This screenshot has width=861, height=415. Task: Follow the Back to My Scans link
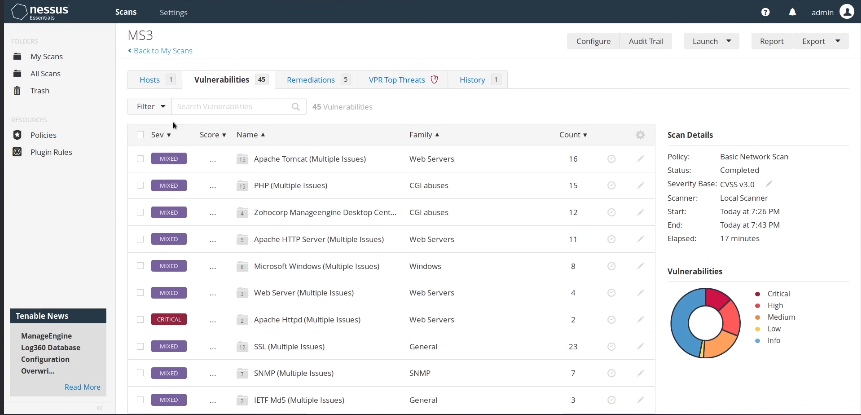tap(160, 50)
